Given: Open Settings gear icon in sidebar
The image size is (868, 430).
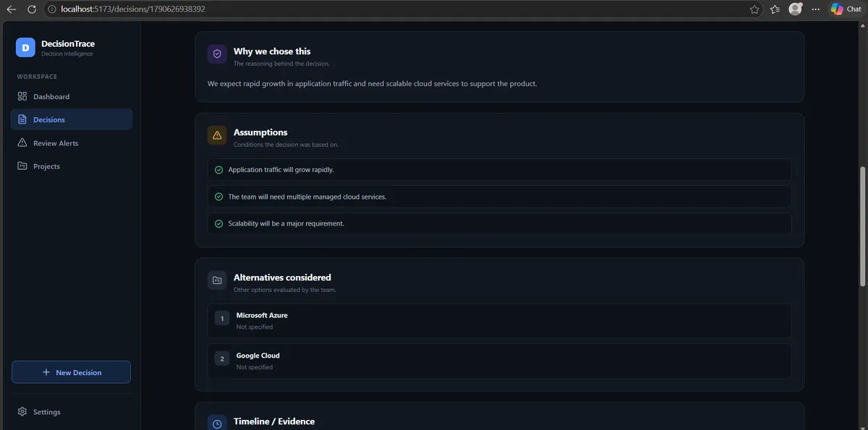Looking at the screenshot, I should point(22,412).
